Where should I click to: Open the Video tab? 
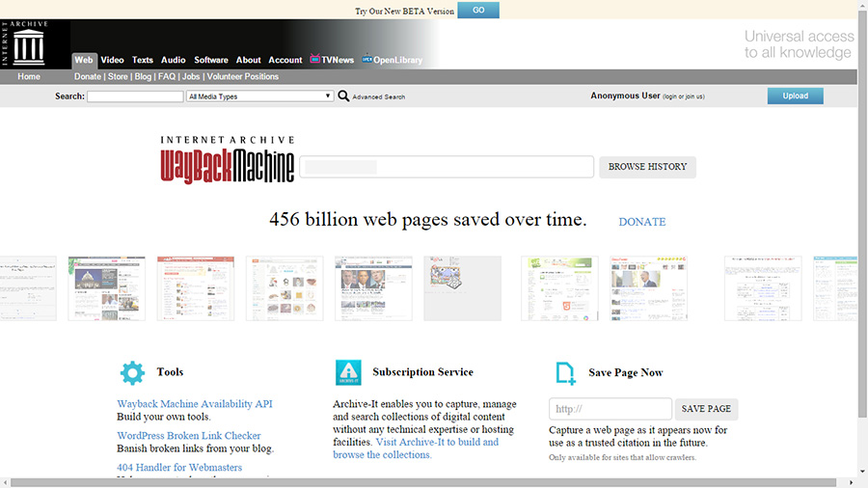(113, 60)
